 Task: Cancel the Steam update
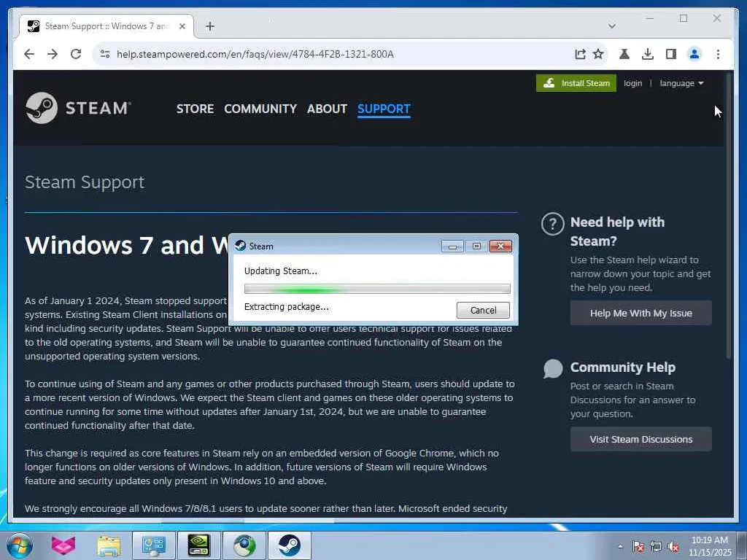pos(483,310)
